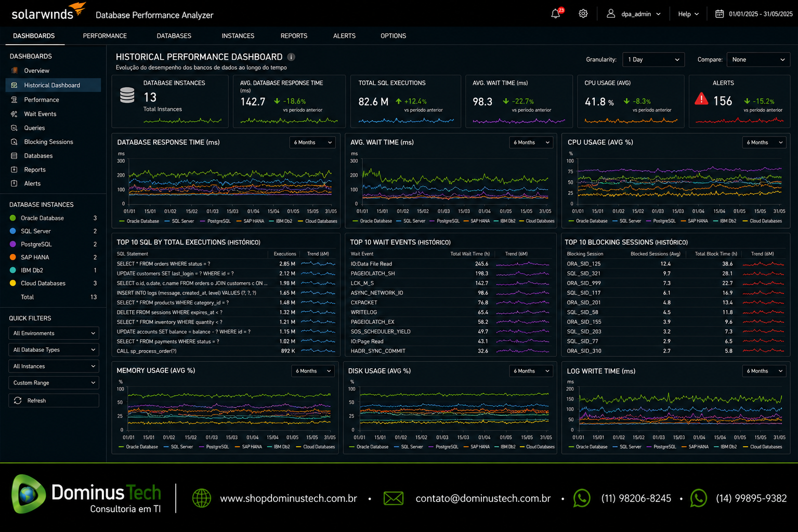Click the Overview sidebar icon

pos(14,71)
